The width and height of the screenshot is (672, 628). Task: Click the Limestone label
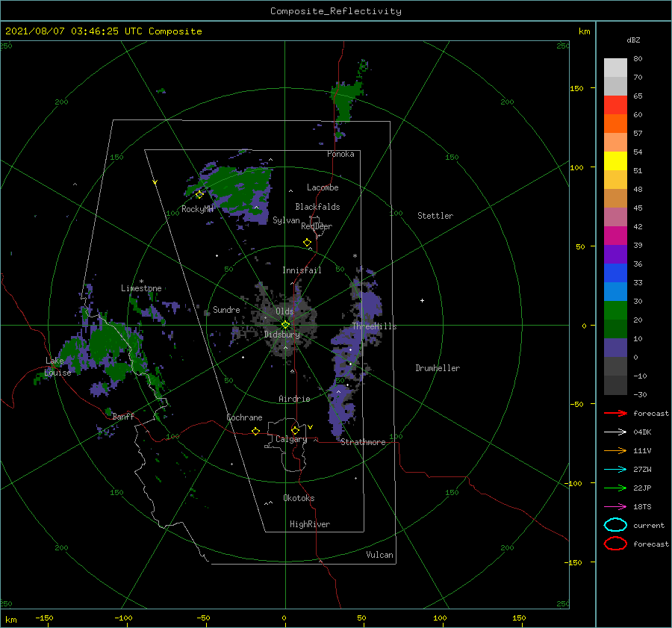(x=141, y=288)
